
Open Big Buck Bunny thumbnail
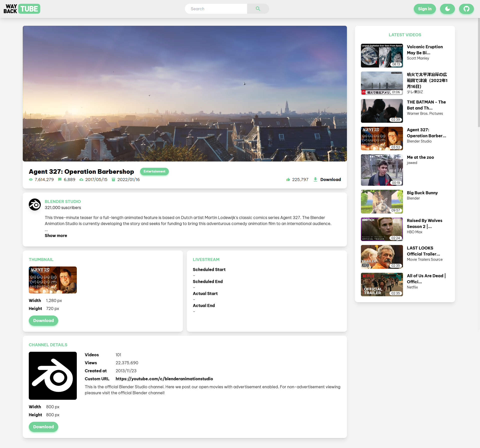pos(382,201)
